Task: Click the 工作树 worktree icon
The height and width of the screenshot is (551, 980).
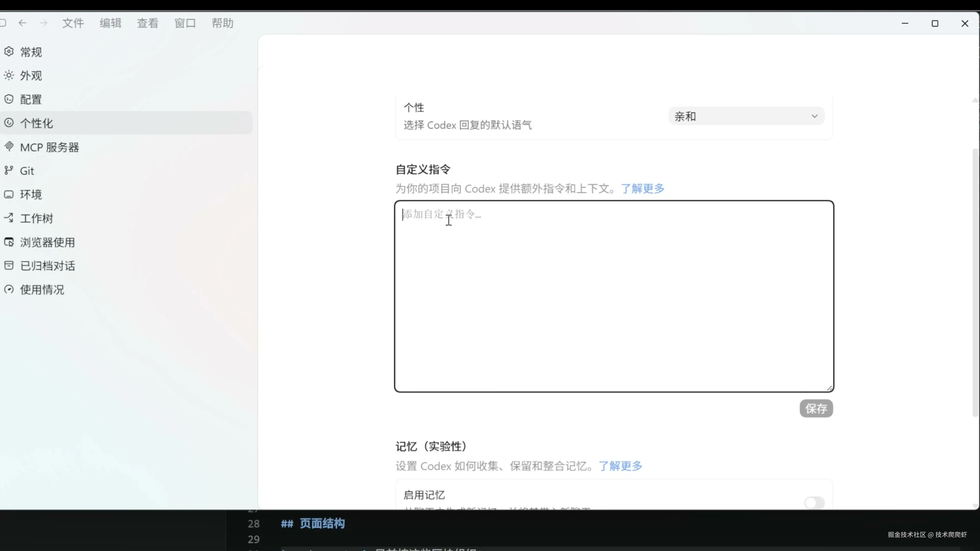Action: pos(9,218)
